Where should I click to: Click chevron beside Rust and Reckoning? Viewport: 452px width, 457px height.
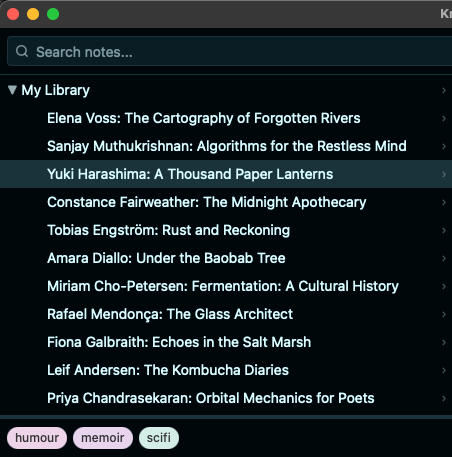(x=444, y=230)
